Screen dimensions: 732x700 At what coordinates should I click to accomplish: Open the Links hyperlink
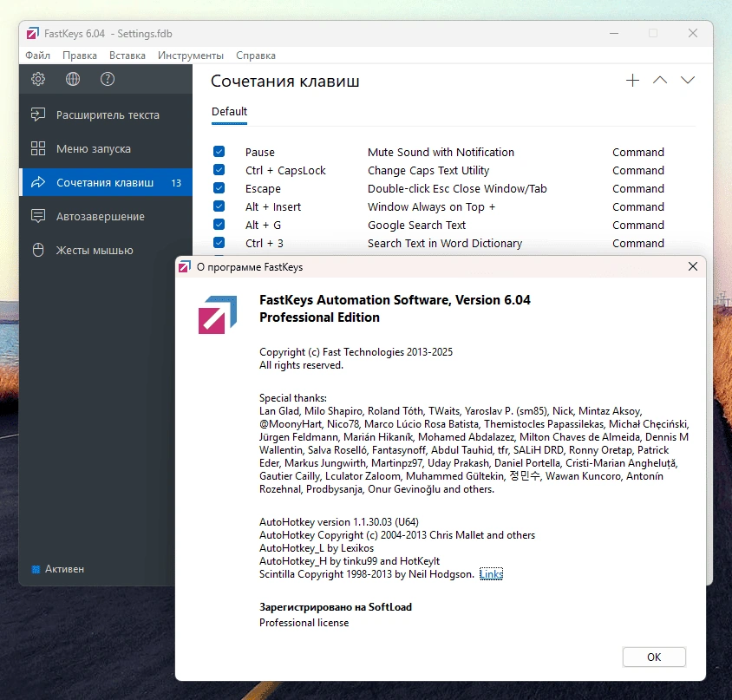point(491,574)
